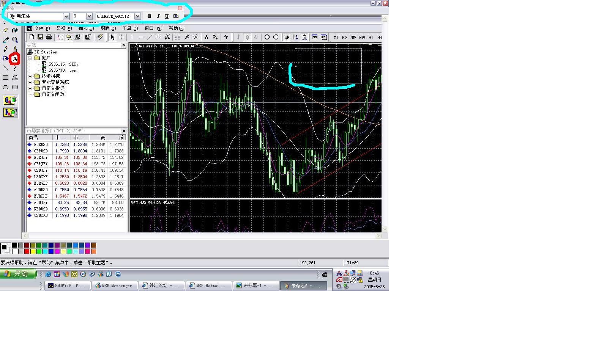This screenshot has height=364, width=615.
Task: Choose the upper opaque background option
Action: [x=10, y=100]
